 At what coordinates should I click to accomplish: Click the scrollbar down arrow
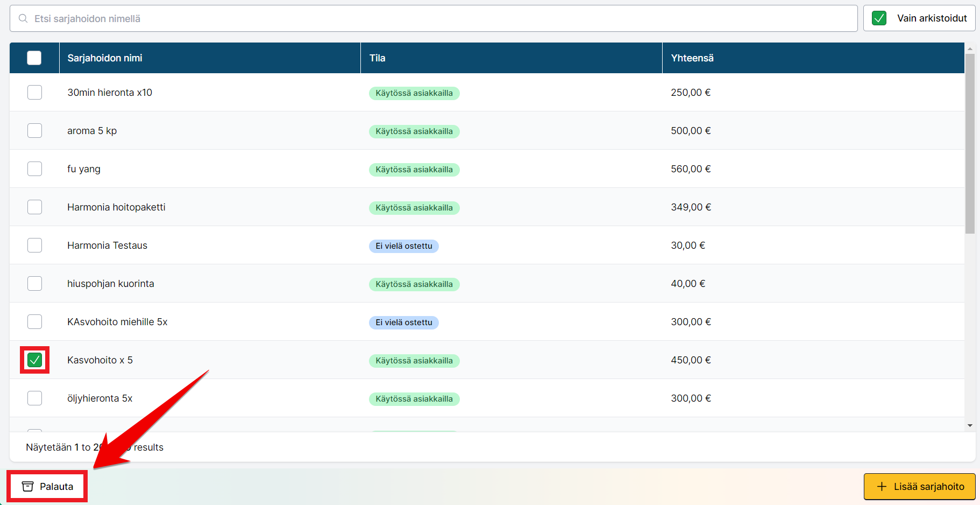tap(970, 425)
